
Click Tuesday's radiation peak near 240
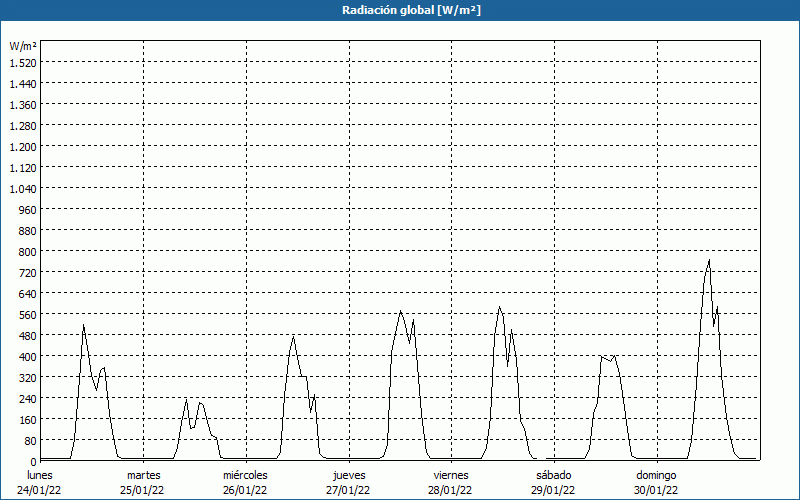pos(186,400)
